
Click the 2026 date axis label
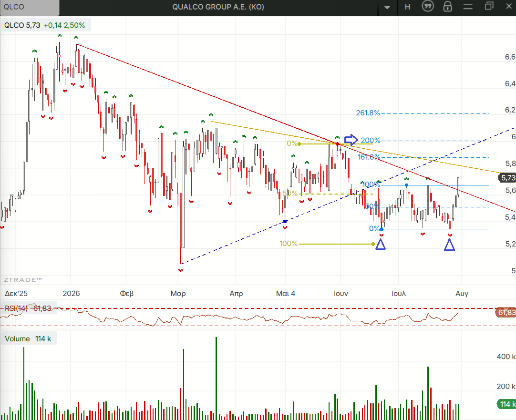71,293
